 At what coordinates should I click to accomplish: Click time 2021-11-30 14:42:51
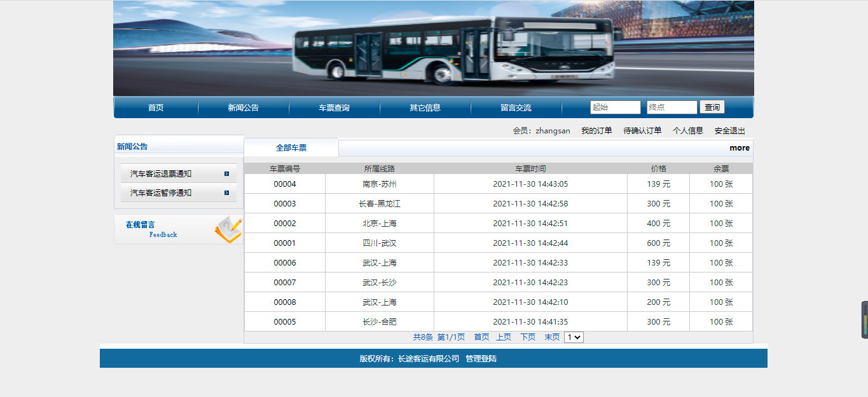point(530,224)
